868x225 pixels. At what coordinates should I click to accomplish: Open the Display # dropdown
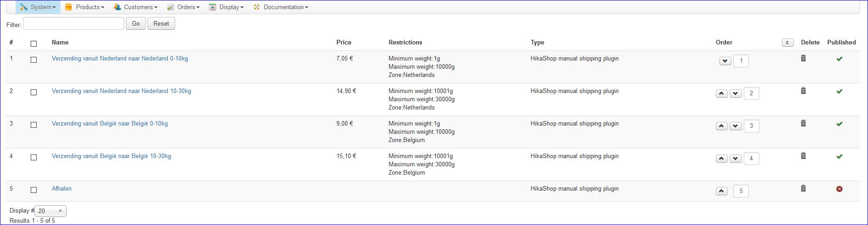50,211
